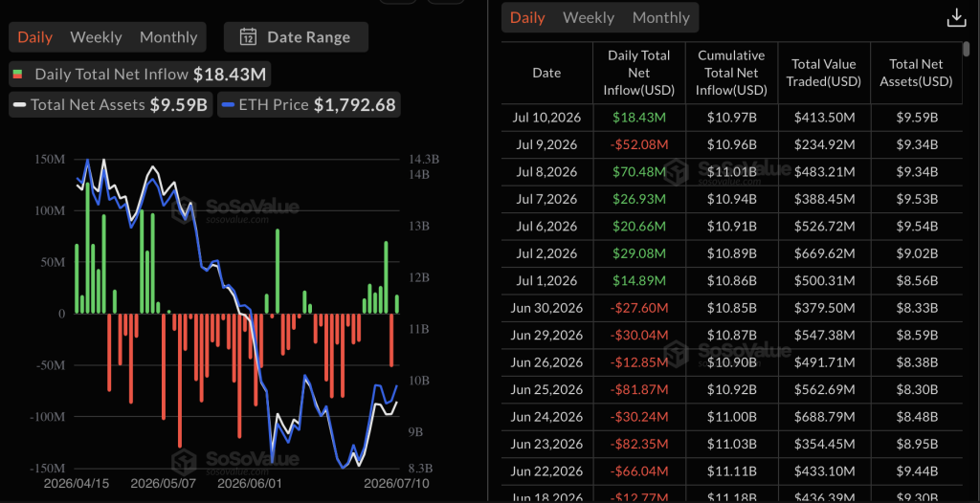
Task: Click the -$52.08M inflow value
Action: pos(638,145)
